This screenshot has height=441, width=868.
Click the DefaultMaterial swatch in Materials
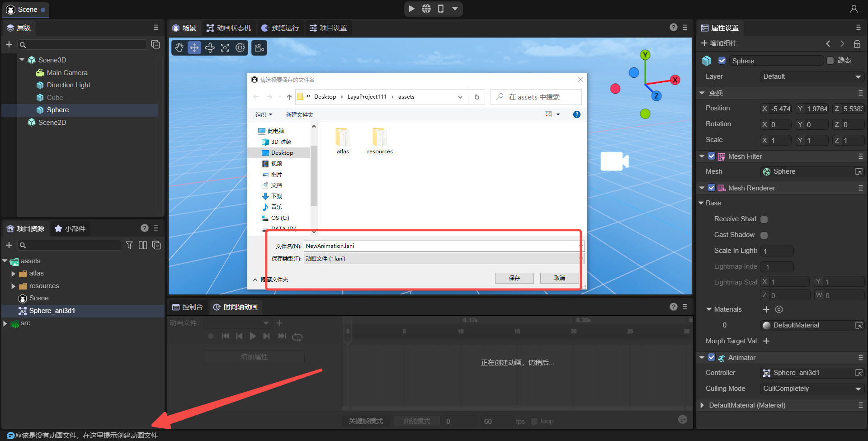click(x=767, y=325)
